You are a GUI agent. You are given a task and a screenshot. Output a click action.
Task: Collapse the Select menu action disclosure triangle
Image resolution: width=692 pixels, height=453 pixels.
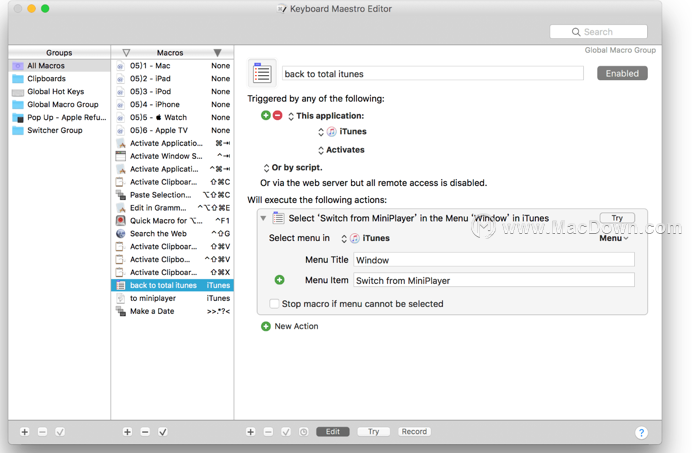pyautogui.click(x=263, y=218)
